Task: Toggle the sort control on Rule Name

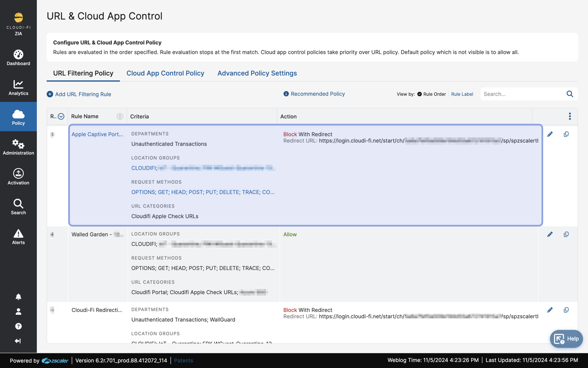Action: tap(120, 116)
